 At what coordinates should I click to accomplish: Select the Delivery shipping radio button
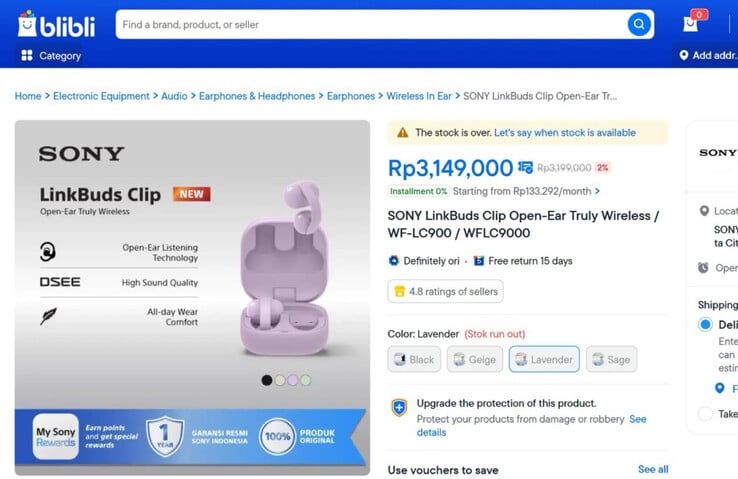coord(706,325)
